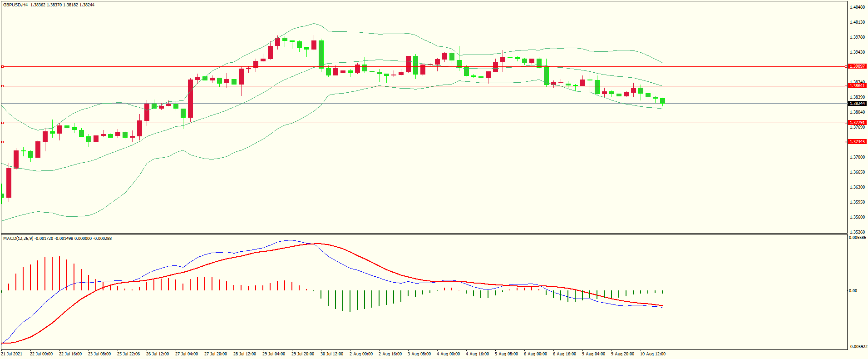Click the 1.35950 price axis label
The image size is (868, 359).
(857, 202)
